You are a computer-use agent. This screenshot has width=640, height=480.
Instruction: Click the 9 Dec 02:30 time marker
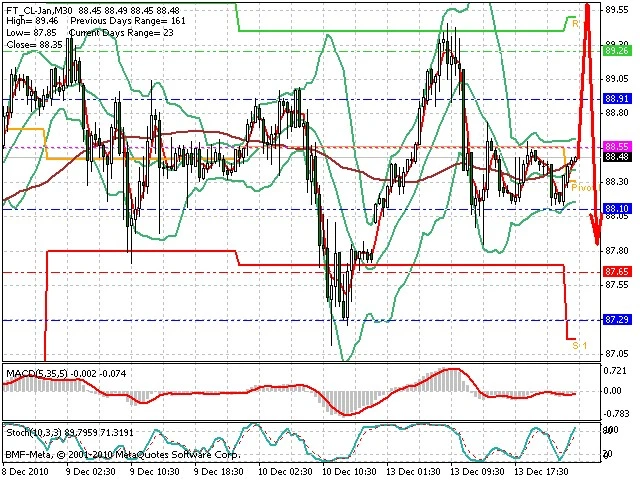pos(93,472)
